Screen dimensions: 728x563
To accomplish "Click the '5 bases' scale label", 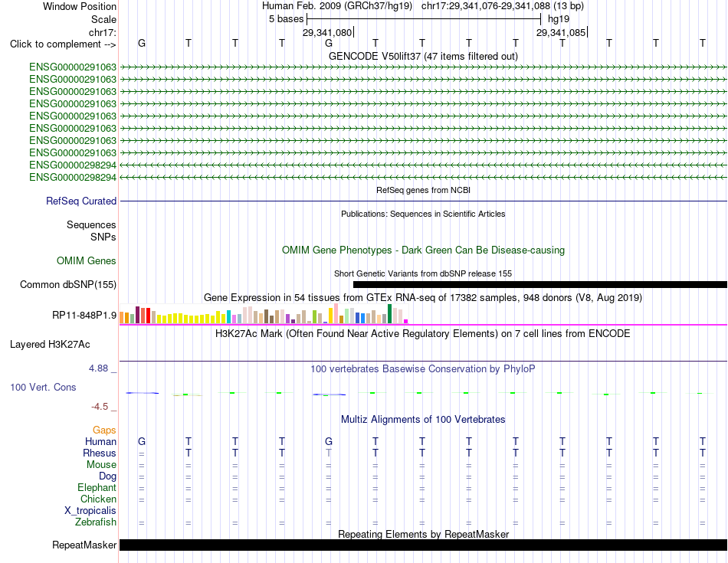I will click(x=286, y=19).
